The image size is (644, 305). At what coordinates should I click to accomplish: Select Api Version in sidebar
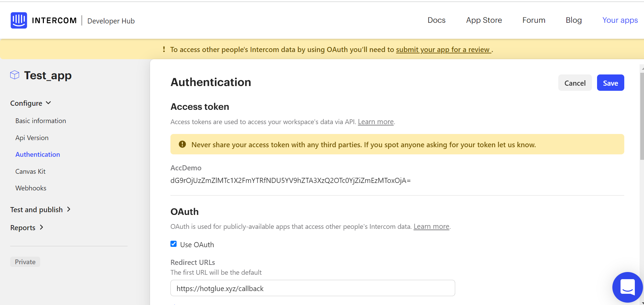tap(32, 138)
